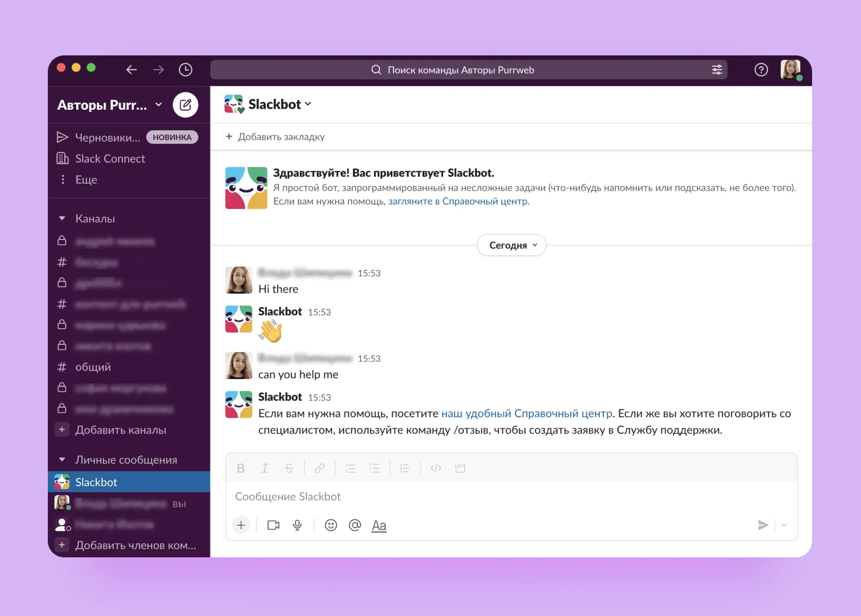Open the help question mark icon
This screenshot has width=861, height=616.
761,70
